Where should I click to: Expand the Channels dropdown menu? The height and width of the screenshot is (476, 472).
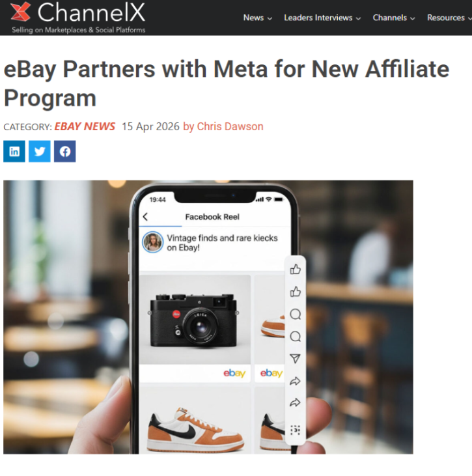pos(394,18)
